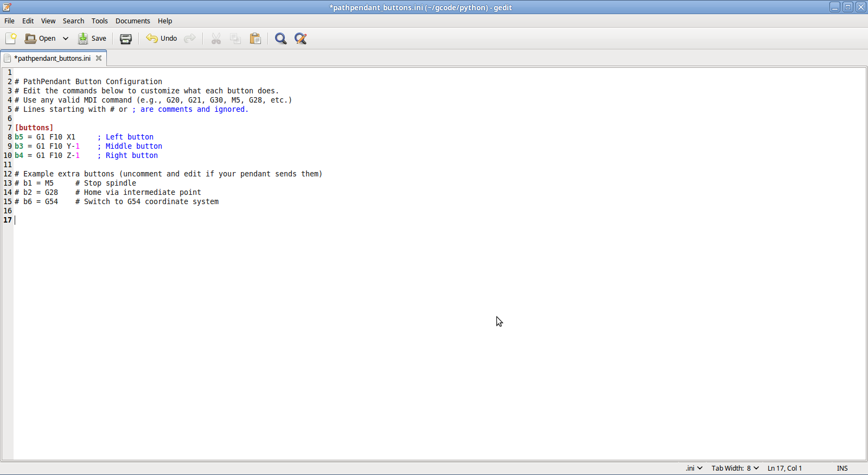This screenshot has height=475, width=868.
Task: Close the pathpendant_buttons.ini tab
Action: click(99, 58)
